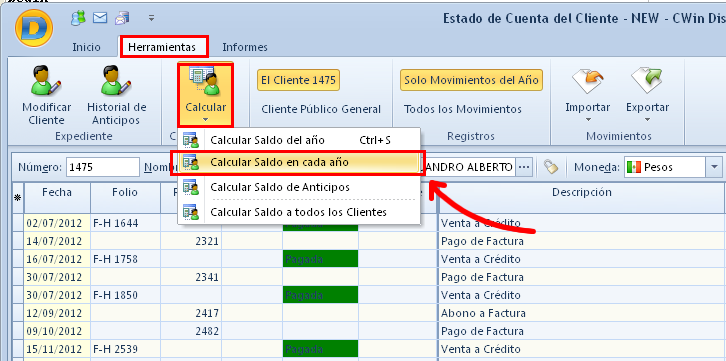Select folio cell F-H 1644
Viewport: 726px width, 361px height.
point(125,223)
